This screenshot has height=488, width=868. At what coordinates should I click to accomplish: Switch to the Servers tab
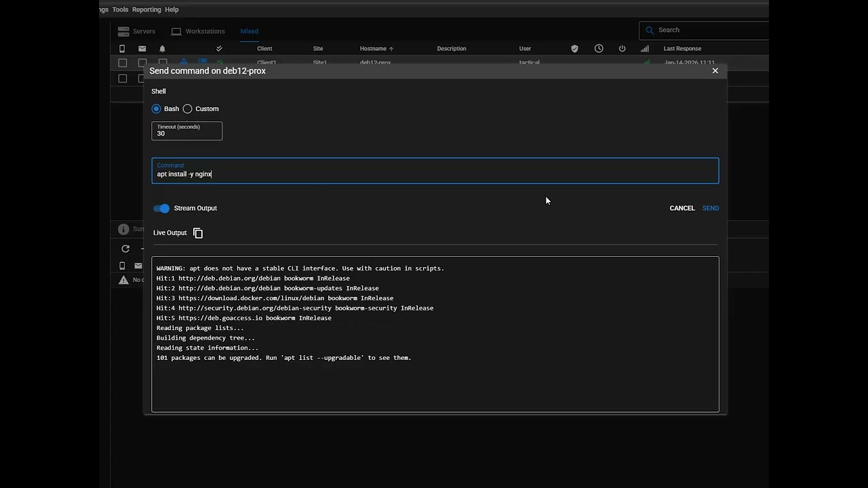[x=136, y=31]
